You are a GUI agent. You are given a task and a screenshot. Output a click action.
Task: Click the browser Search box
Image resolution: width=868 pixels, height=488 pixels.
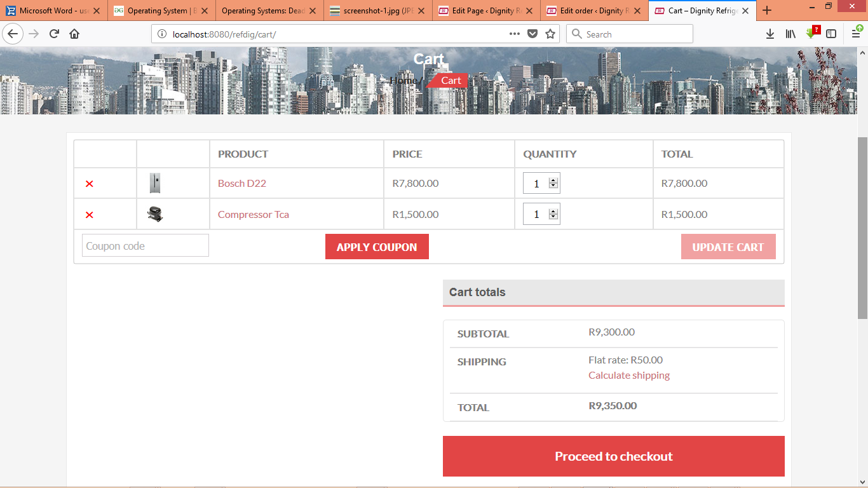coord(629,34)
